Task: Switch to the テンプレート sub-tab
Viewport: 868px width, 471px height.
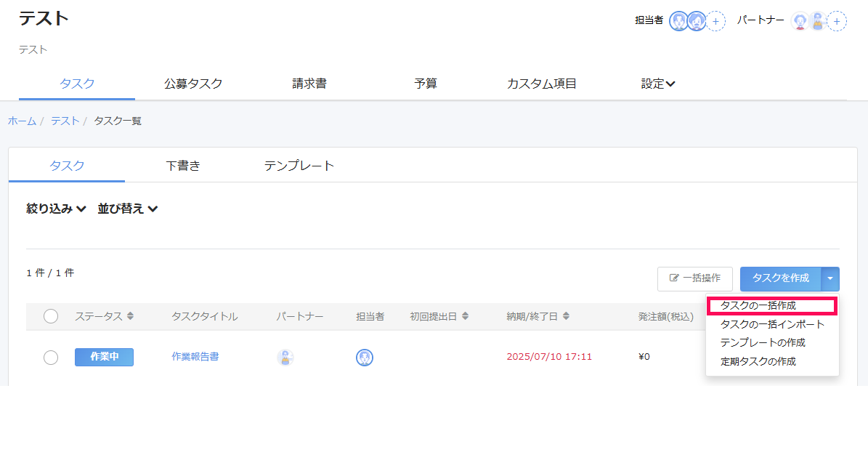Action: click(299, 166)
